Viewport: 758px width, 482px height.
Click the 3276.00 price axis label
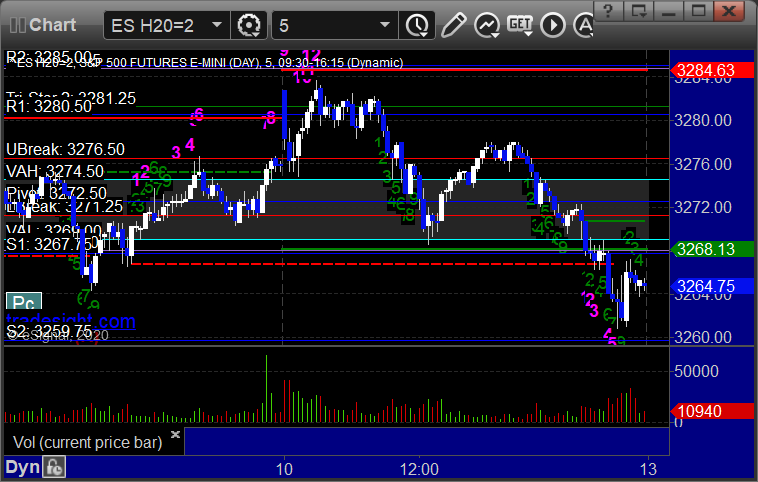[x=703, y=164]
